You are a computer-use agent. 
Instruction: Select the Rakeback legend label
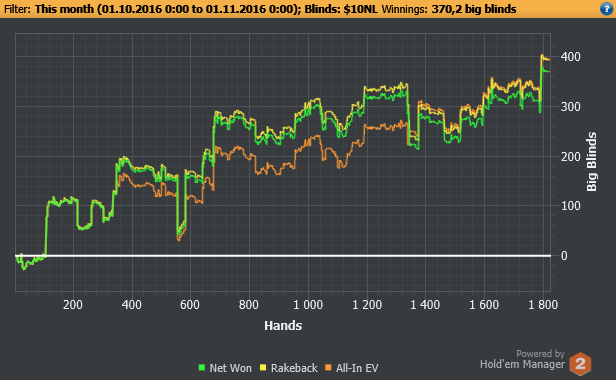pos(294,368)
